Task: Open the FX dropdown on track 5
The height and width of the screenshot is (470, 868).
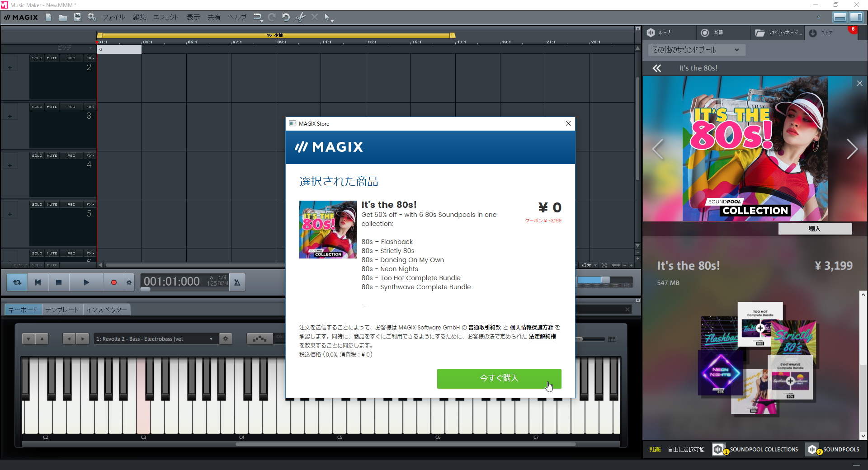Action: point(90,205)
